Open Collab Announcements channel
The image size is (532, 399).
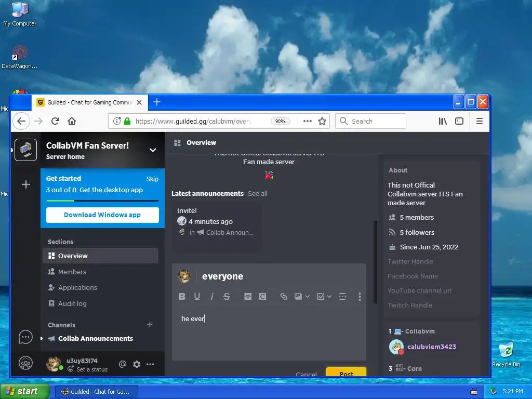click(x=96, y=339)
